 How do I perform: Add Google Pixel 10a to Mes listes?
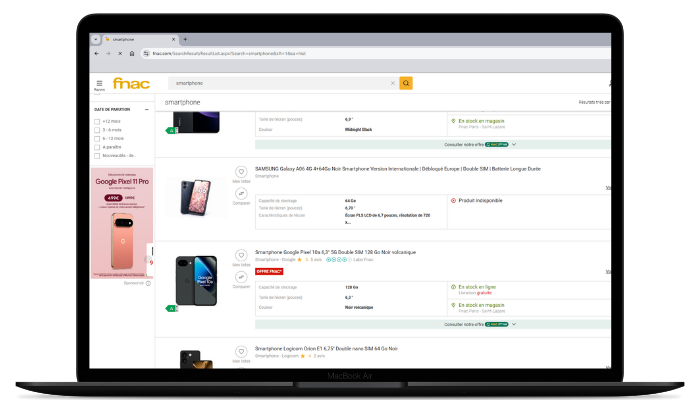(x=241, y=255)
